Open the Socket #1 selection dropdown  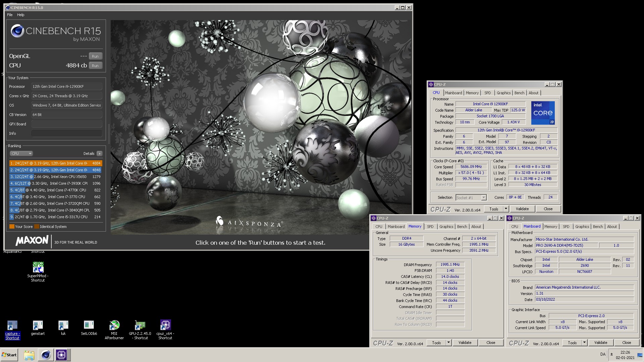coord(471,198)
